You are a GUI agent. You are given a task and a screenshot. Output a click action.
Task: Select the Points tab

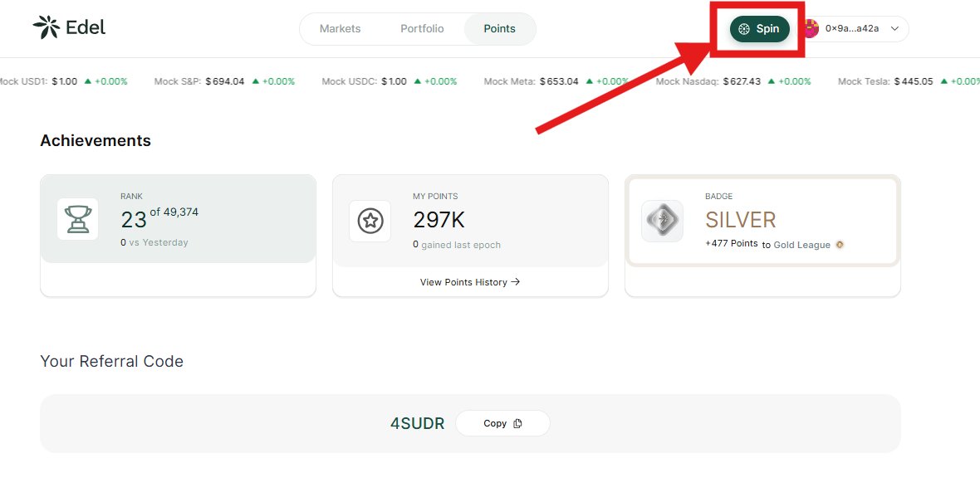click(x=499, y=29)
